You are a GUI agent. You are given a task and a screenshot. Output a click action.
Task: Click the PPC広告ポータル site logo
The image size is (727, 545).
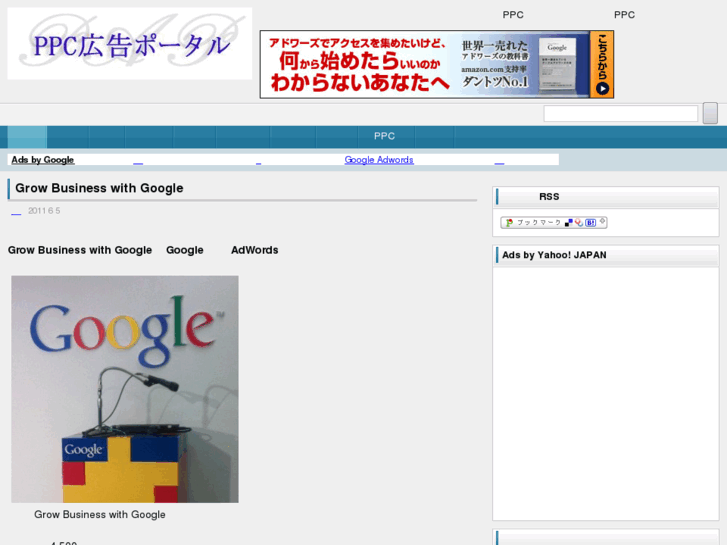[x=130, y=44]
